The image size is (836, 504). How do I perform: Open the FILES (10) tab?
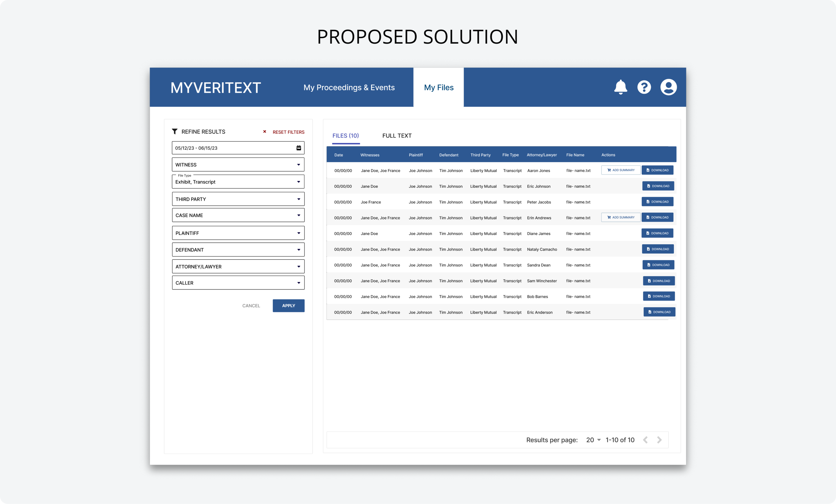coord(346,136)
